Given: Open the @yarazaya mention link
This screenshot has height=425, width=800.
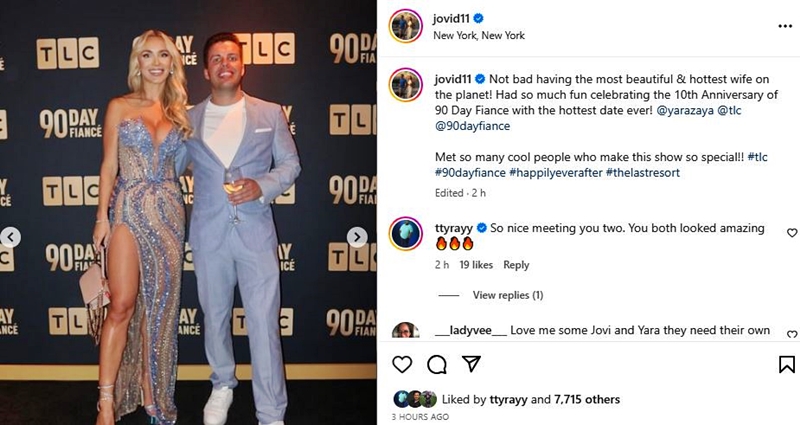Looking at the screenshot, I should tap(685, 110).
